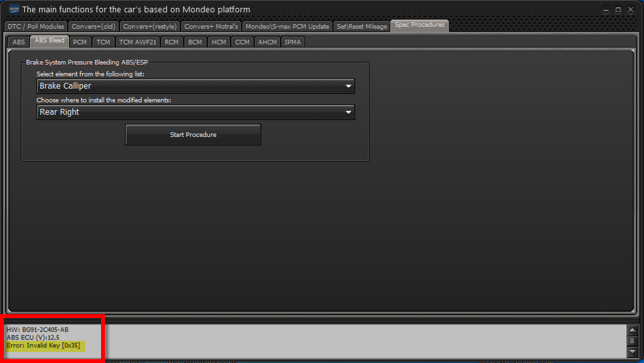644x363 pixels.
Task: Open the Set\Reset Mileage tab
Action: coord(362,27)
